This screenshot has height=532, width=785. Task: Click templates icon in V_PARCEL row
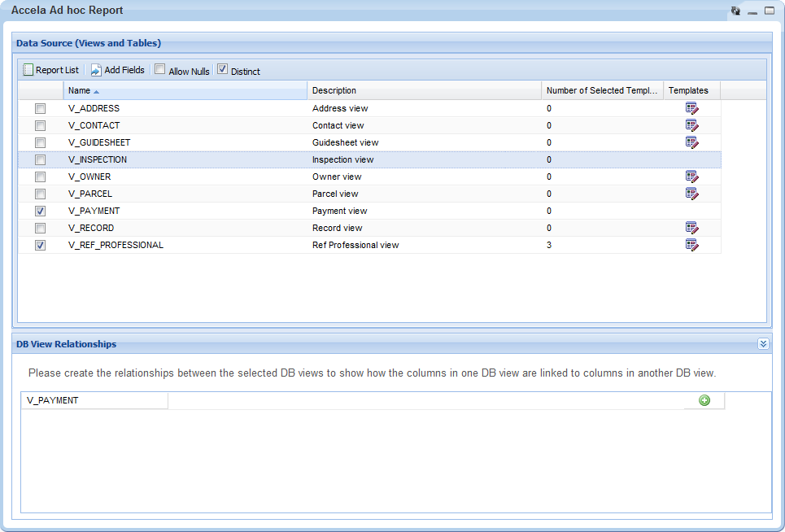click(x=691, y=194)
